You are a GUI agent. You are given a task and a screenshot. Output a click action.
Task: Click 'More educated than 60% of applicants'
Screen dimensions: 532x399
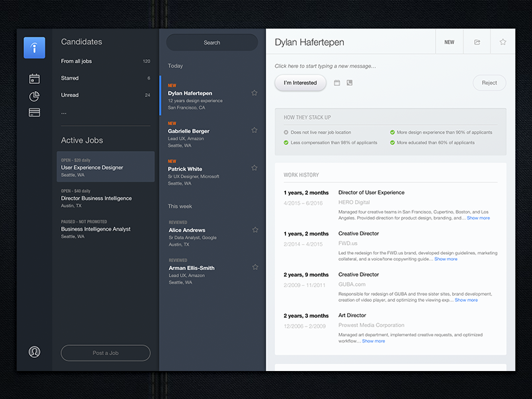click(x=436, y=142)
